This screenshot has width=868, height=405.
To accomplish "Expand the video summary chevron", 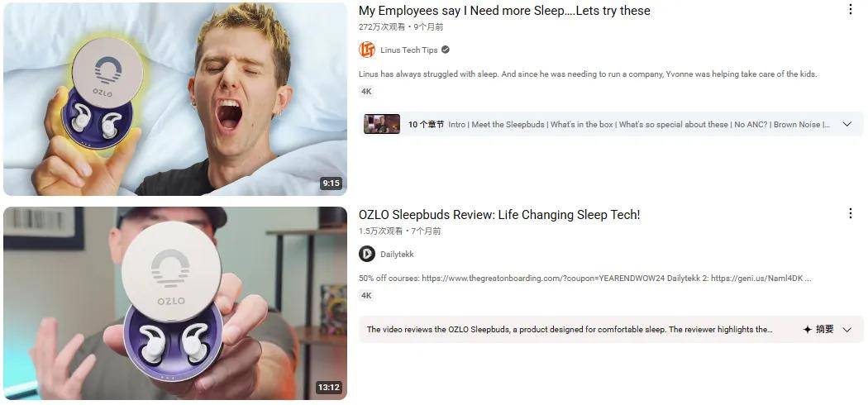I will (x=847, y=329).
